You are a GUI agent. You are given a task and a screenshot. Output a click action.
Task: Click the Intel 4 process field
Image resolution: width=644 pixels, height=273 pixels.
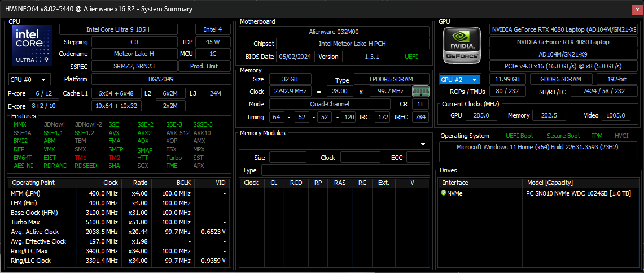point(213,29)
